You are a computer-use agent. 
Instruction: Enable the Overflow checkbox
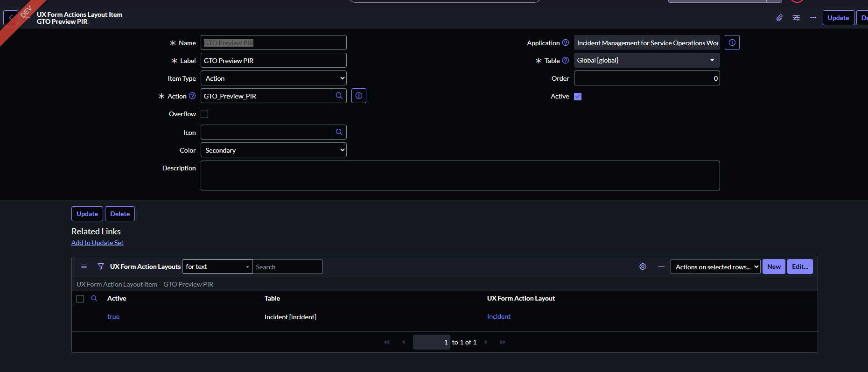(204, 114)
